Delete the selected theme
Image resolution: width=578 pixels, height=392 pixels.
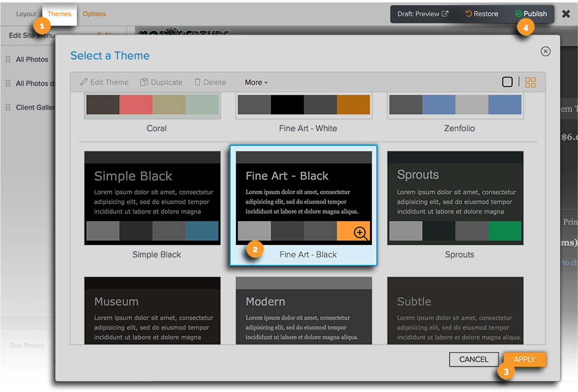pos(210,82)
